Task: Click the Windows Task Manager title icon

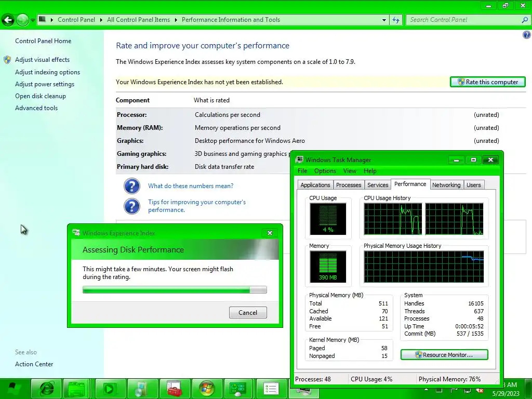Action: 299,160
